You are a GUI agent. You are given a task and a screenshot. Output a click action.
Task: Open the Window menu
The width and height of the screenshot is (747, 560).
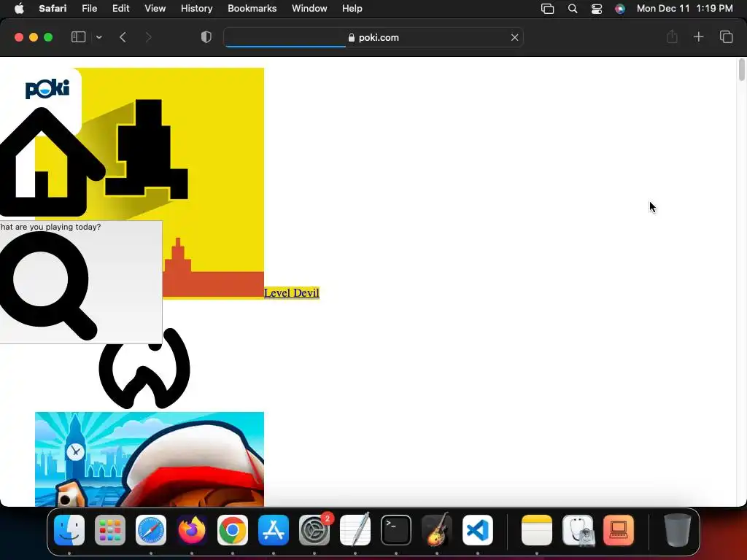pos(309,9)
